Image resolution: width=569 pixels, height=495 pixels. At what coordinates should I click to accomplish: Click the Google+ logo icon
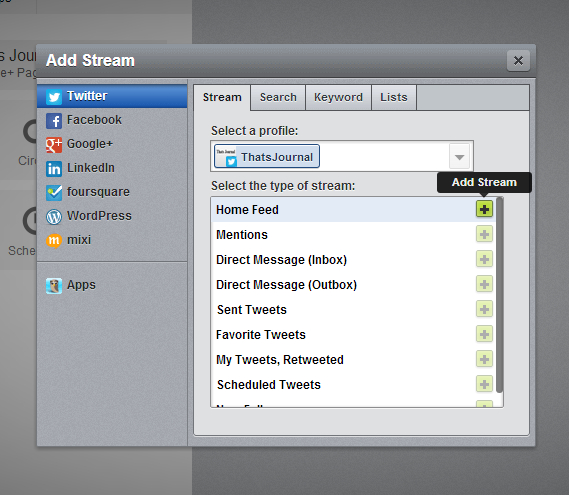pos(54,144)
